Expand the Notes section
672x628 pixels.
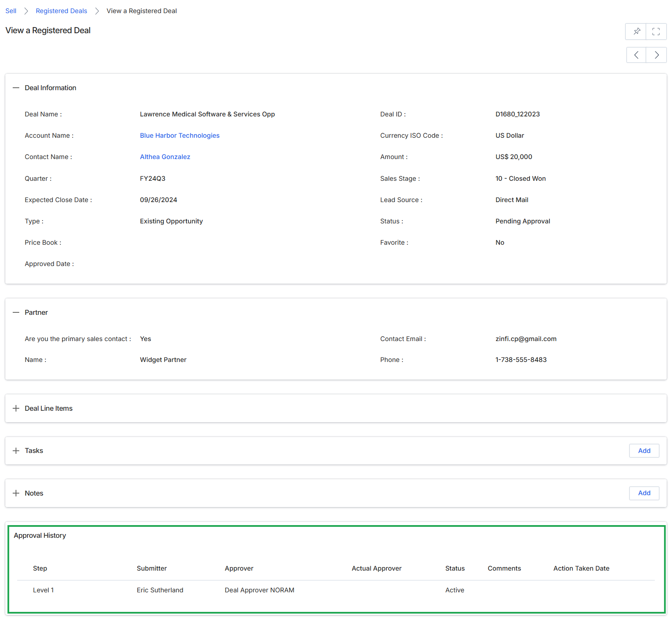pyautogui.click(x=16, y=493)
